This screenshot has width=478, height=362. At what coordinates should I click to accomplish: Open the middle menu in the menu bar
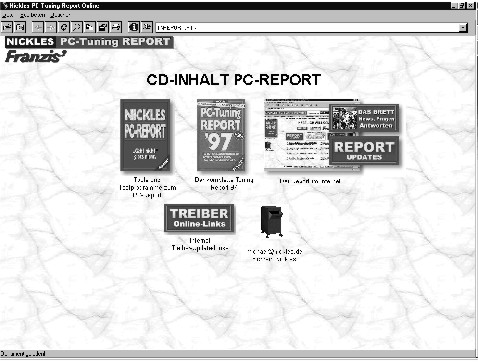click(32, 15)
